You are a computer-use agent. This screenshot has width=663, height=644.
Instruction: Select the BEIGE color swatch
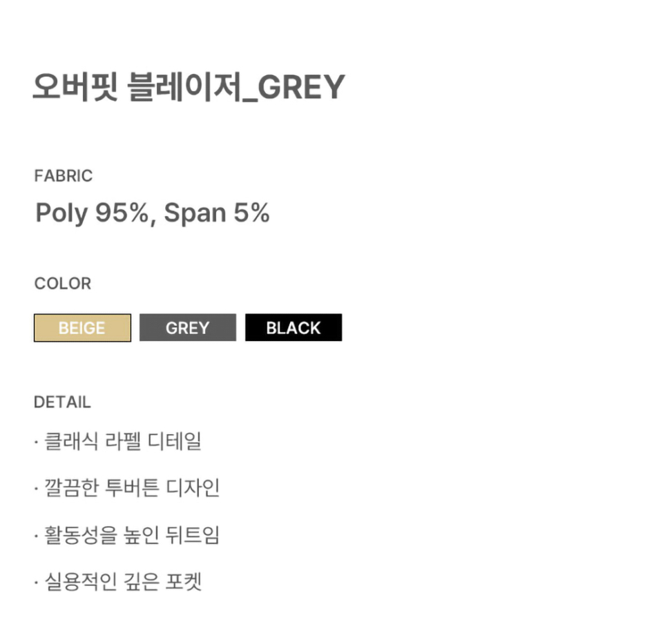[82, 328]
